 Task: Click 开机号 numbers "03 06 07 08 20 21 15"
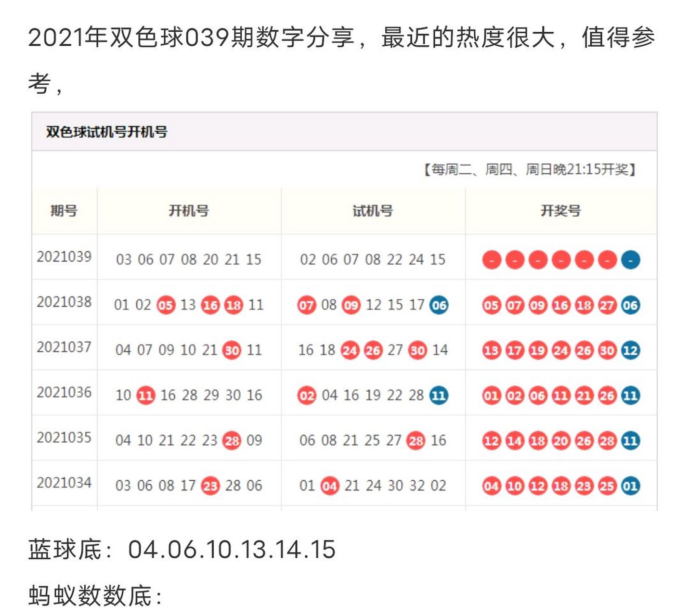[189, 259]
